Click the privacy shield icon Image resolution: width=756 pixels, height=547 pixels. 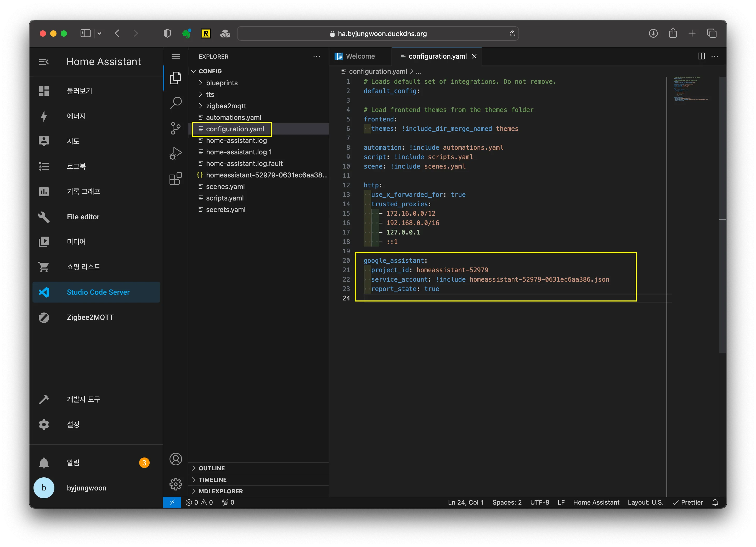[167, 33]
